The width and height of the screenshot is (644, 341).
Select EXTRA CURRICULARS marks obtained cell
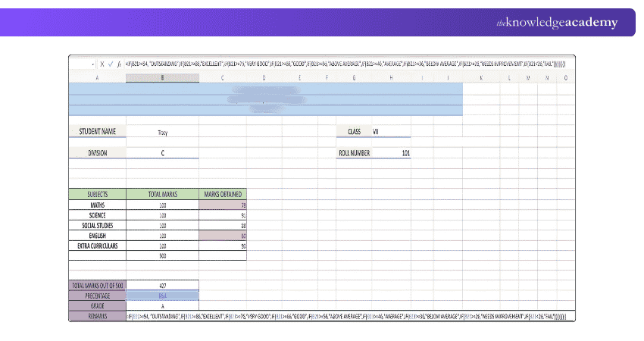click(x=223, y=246)
